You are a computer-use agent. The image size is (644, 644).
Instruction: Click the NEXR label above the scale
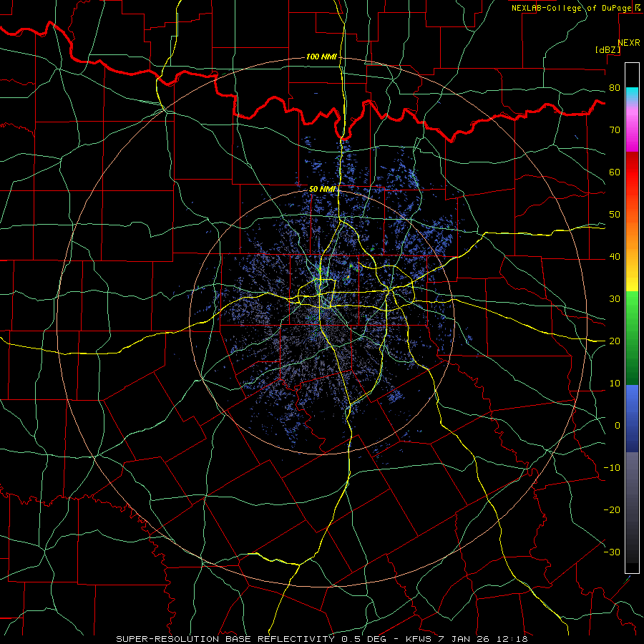(628, 43)
